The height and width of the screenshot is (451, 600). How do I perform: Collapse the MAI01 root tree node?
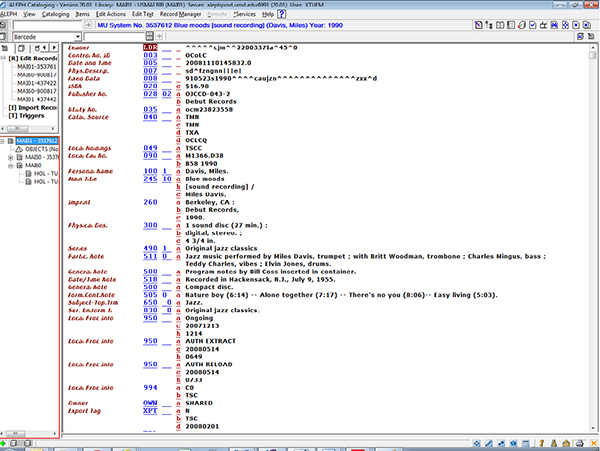click(x=4, y=141)
